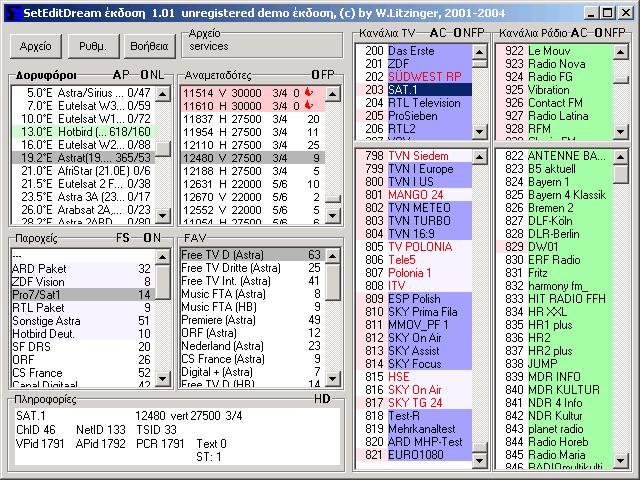
Task: Select favorite list Free TV D (Astra)
Action: coord(252,255)
